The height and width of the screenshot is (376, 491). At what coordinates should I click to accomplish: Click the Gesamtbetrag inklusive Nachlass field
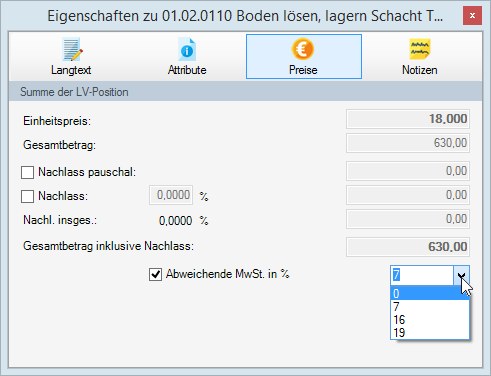(x=408, y=247)
